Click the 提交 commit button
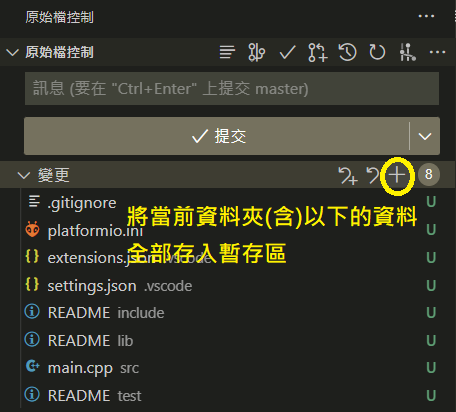The image size is (456, 412). 217,136
